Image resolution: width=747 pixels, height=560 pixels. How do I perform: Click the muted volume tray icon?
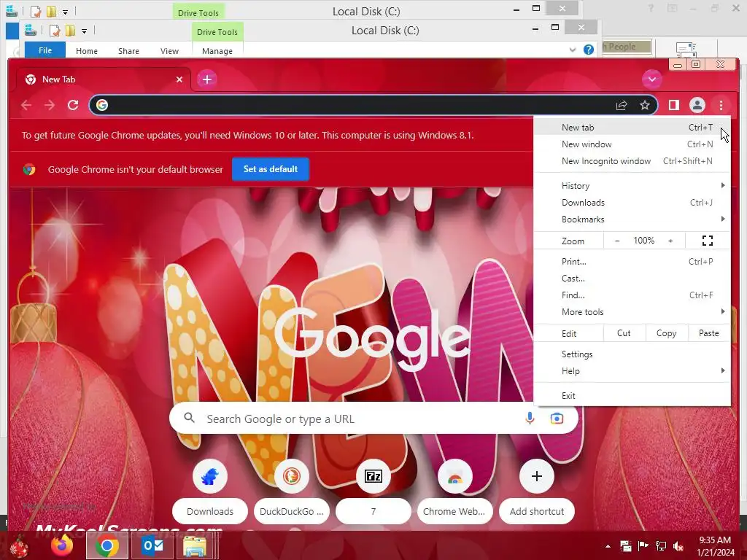pos(678,546)
